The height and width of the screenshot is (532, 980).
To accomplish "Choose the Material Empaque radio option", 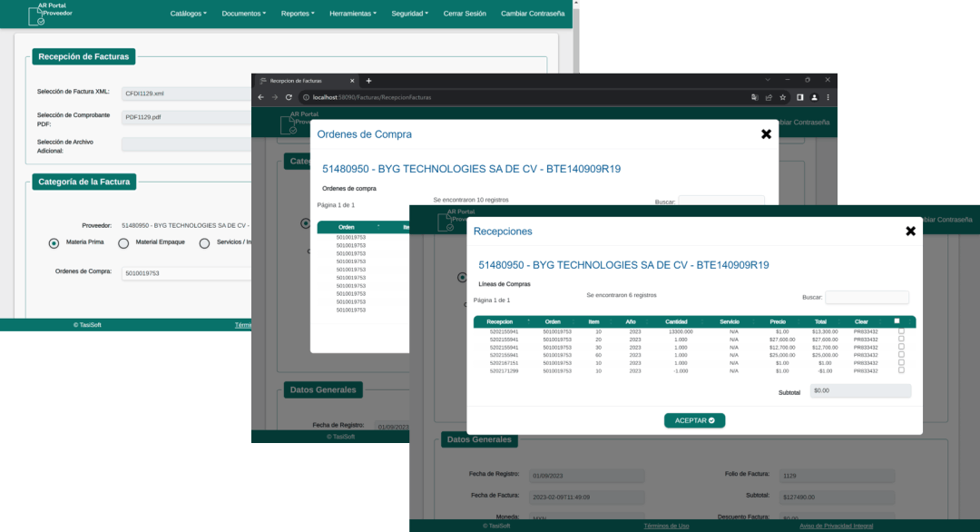I will pyautogui.click(x=123, y=243).
